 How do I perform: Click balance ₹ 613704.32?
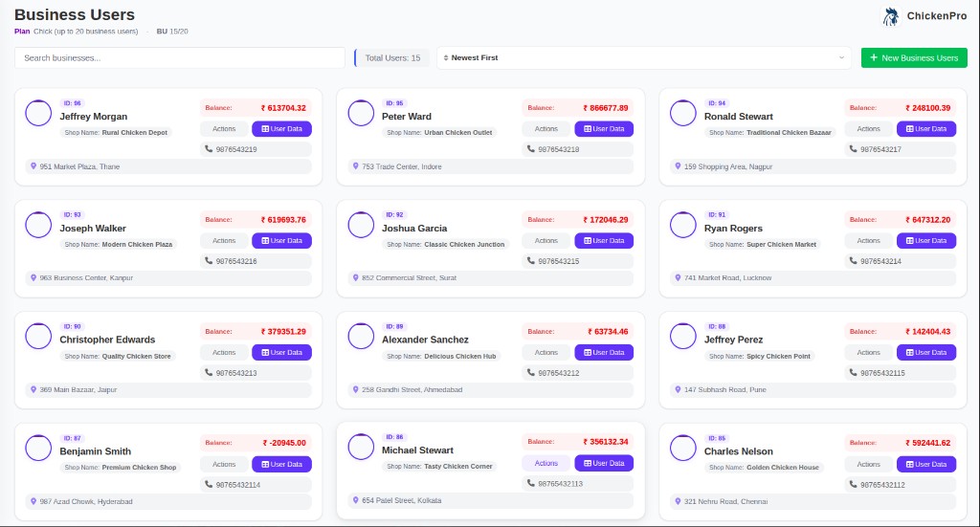(x=283, y=108)
